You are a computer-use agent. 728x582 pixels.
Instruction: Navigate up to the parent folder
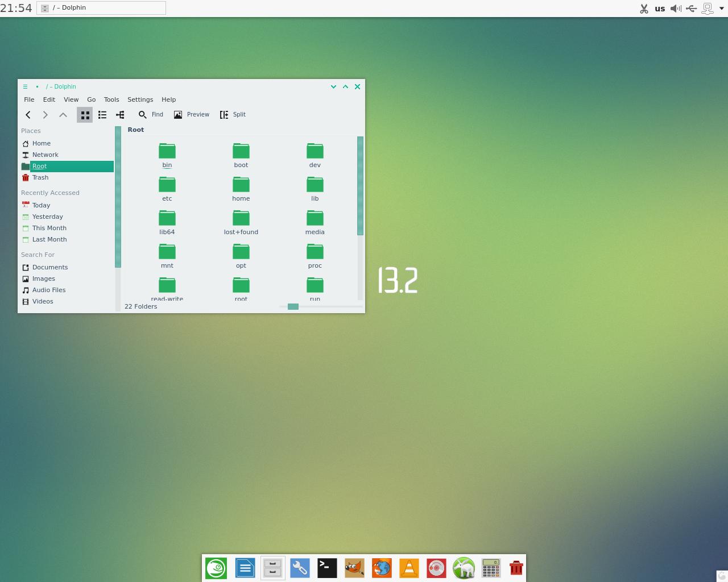tap(63, 115)
